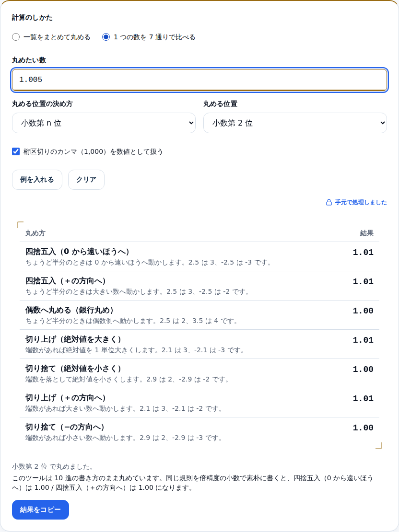Click the 1.01 result for 四捨五入（0 から遠いほうへ）
Viewport: 399px width, 532px height.
pos(363,253)
